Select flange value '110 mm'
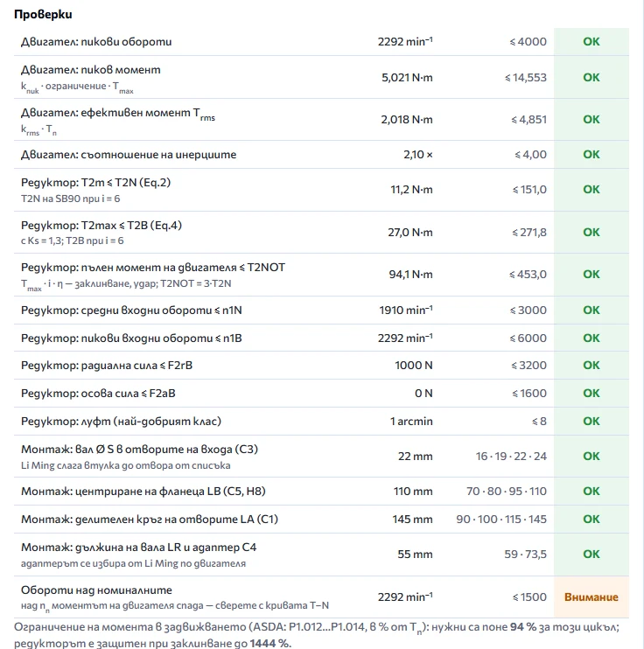Screen dimensions: 644x649 (x=413, y=492)
